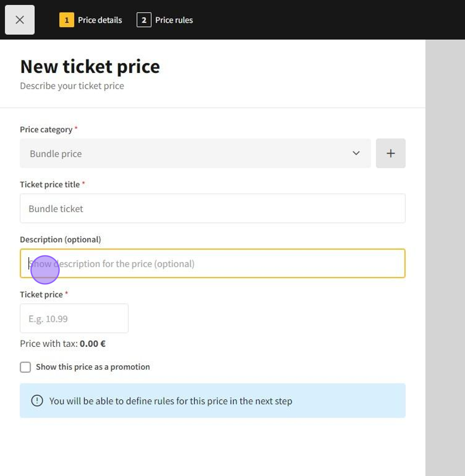Click the Price category field label
The image size is (465, 476).
tap(46, 130)
